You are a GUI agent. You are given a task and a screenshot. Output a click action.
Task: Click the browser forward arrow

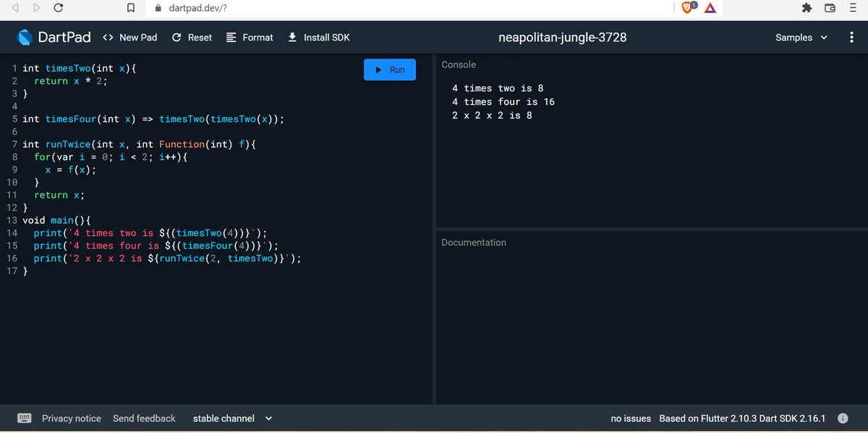pos(36,8)
